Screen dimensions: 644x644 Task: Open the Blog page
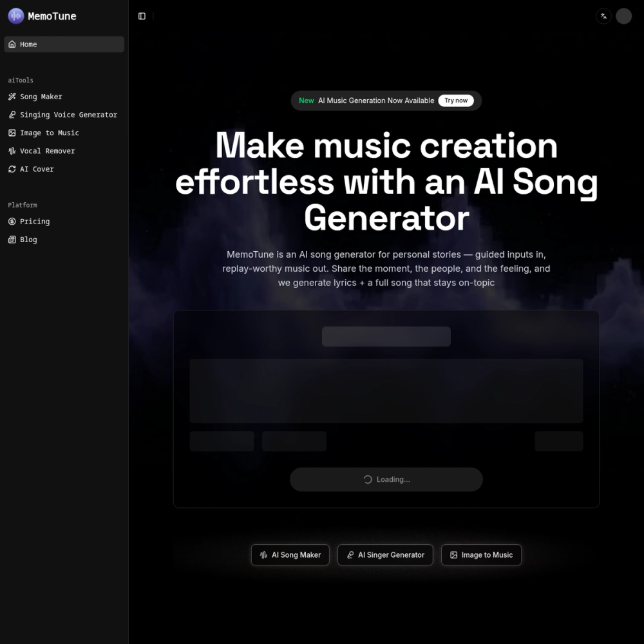pyautogui.click(x=64, y=240)
